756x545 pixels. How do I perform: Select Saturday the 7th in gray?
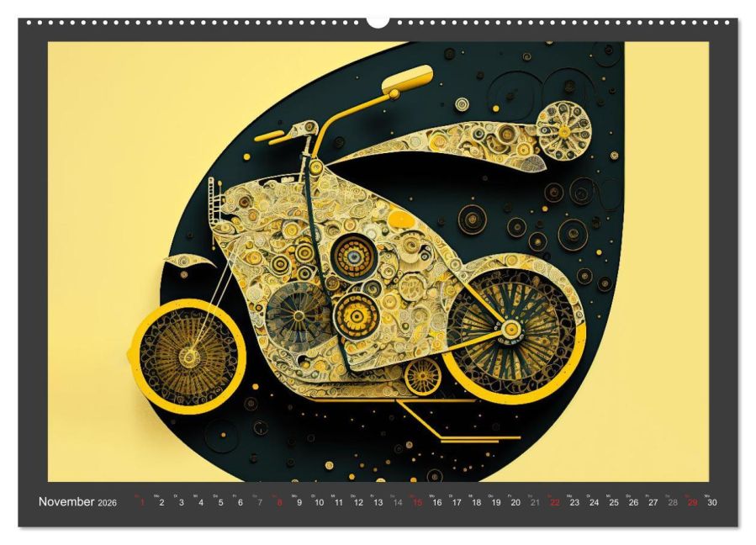click(x=260, y=503)
